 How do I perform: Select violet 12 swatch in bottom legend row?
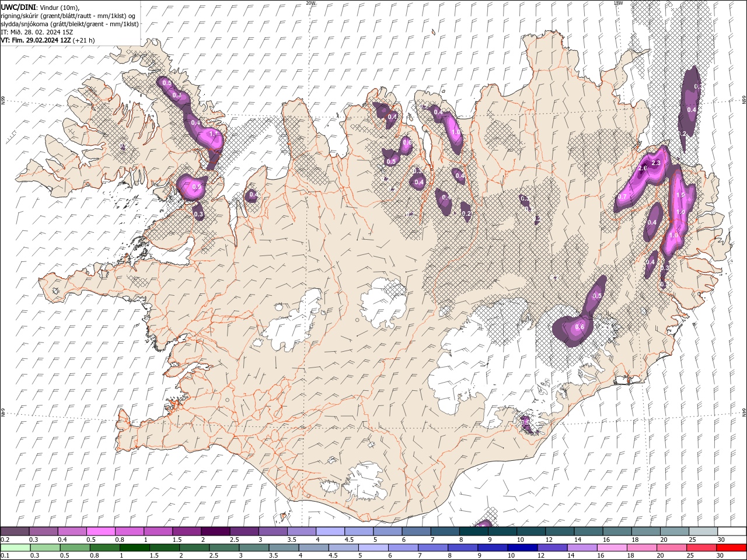pyautogui.click(x=551, y=548)
